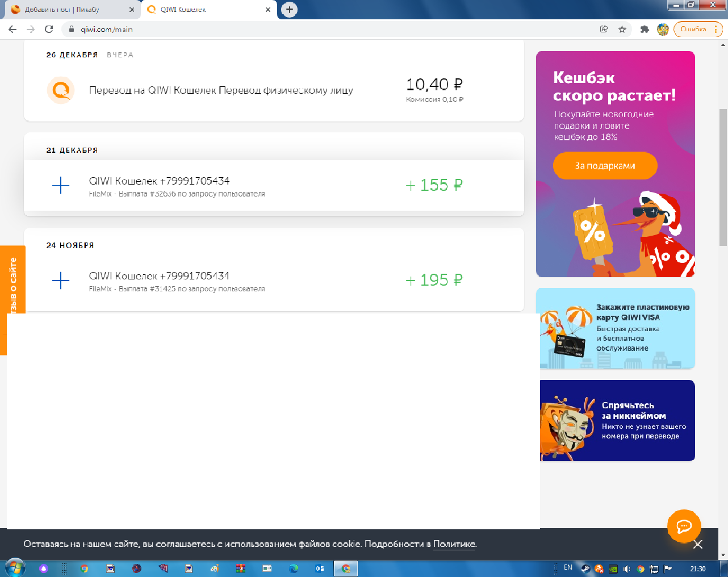Viewport: 728px width, 577px height.
Task: Open the Кешбэк скоро растает promo banner
Action: click(x=616, y=164)
